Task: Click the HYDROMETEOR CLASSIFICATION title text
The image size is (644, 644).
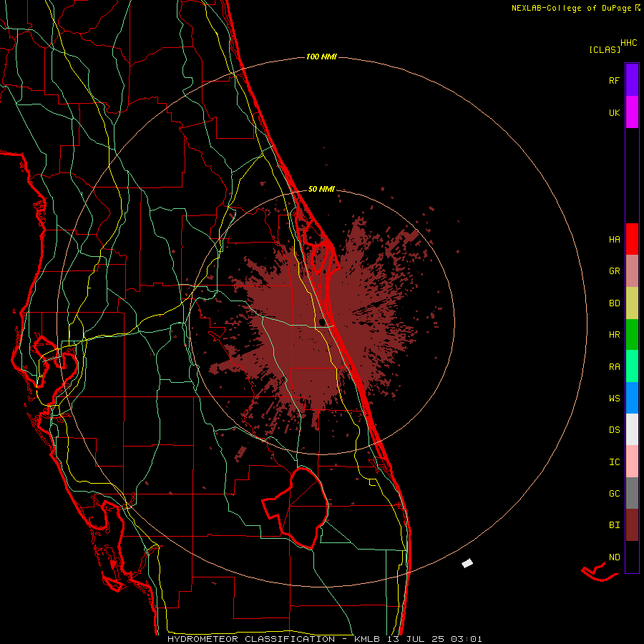Action: (251, 639)
